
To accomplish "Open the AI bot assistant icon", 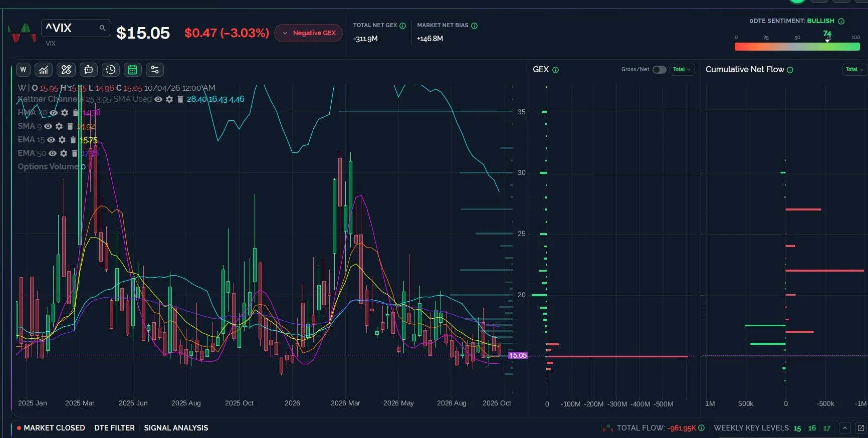I will [89, 70].
